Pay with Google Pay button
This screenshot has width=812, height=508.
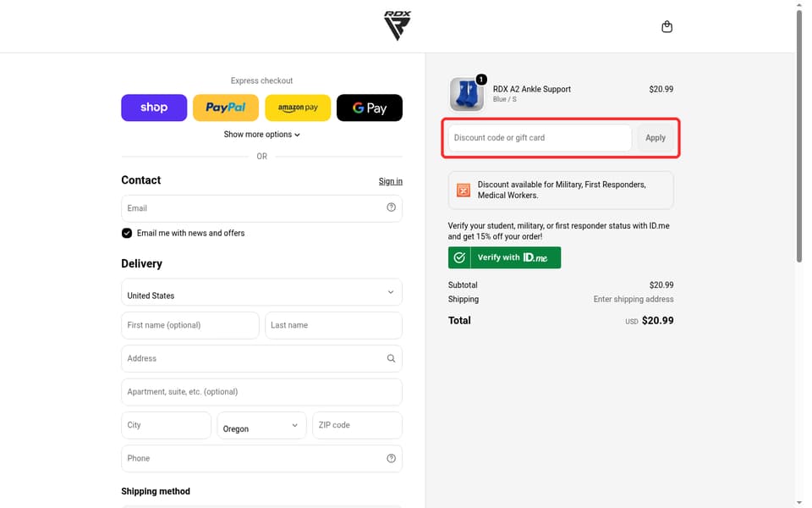click(370, 108)
